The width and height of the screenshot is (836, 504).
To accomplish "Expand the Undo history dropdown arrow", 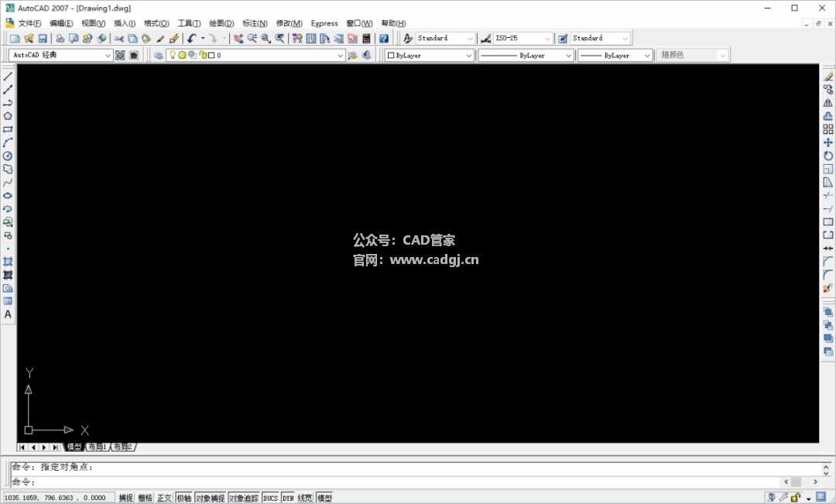I will point(203,39).
